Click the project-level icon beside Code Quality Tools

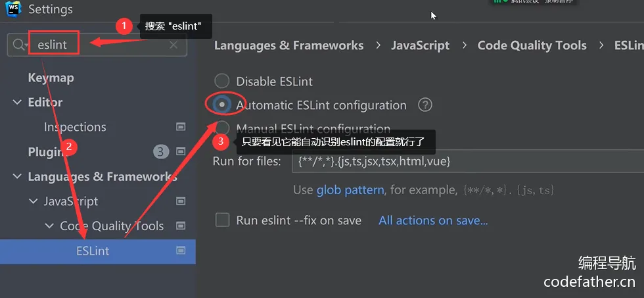181,226
